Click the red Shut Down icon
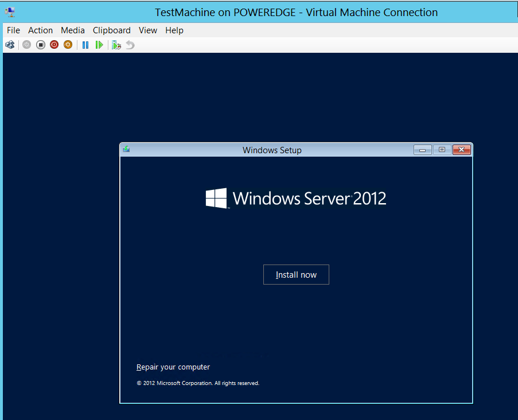This screenshot has height=420, width=518. [x=54, y=45]
